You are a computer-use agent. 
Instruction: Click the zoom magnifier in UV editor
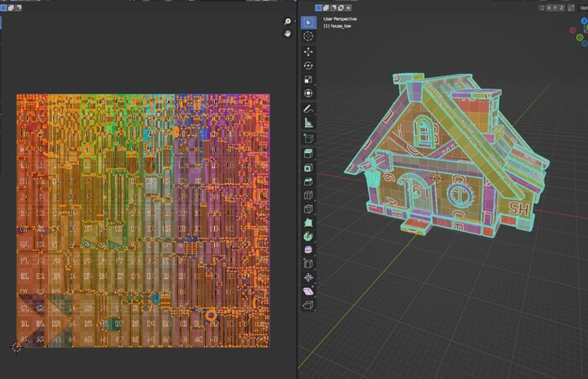click(287, 22)
